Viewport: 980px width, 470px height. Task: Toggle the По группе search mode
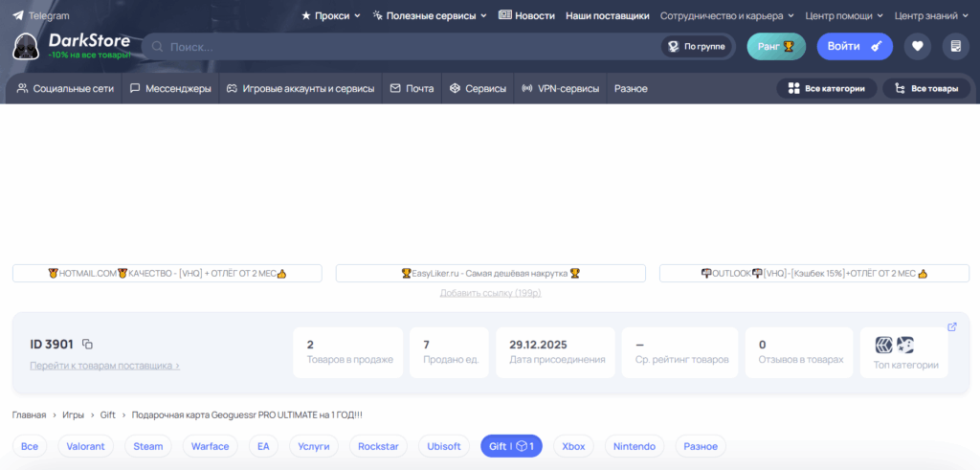(697, 47)
